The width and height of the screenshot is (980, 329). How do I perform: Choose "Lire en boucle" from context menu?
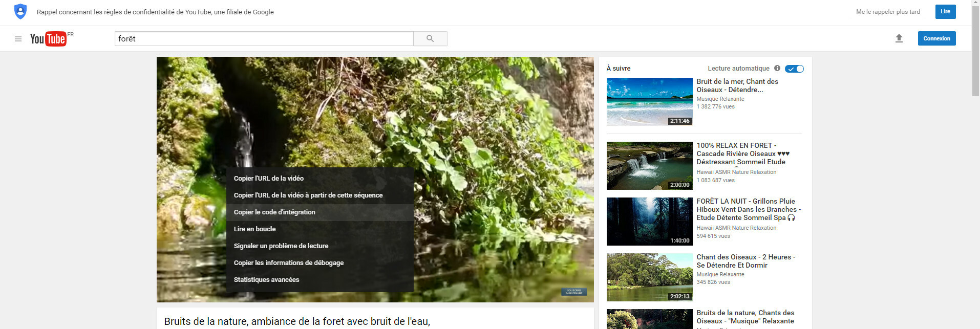(x=255, y=229)
